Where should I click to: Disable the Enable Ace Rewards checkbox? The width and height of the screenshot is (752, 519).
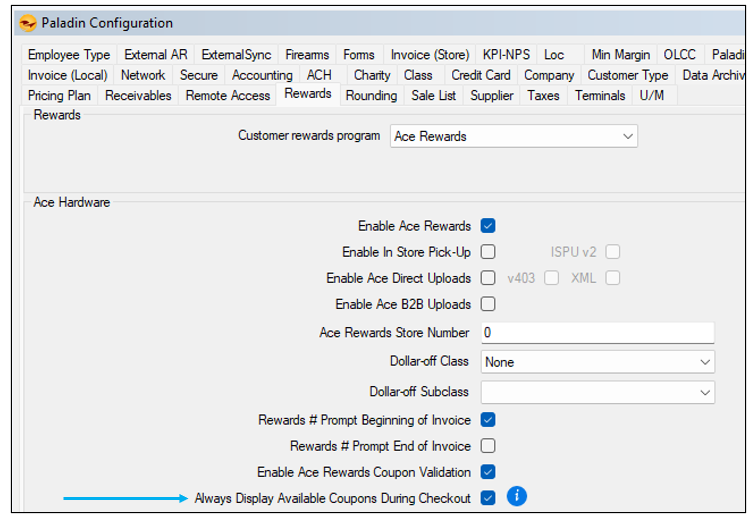pyautogui.click(x=488, y=226)
